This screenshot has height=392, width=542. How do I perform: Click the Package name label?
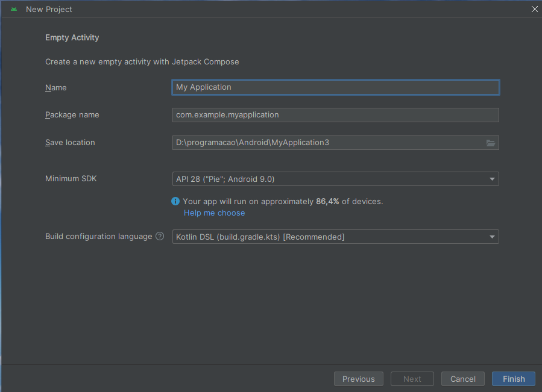(x=72, y=114)
